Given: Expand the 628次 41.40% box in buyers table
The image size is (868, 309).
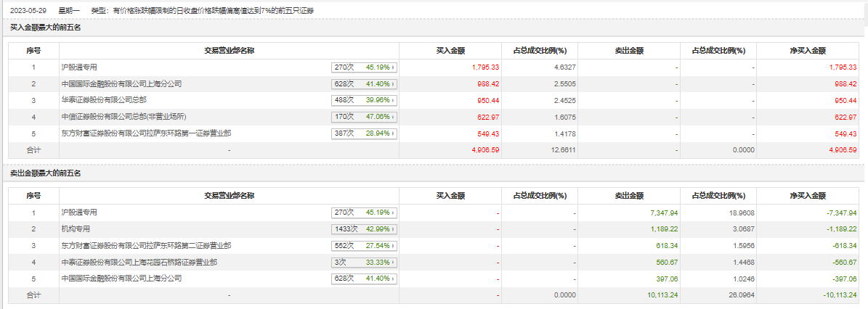Looking at the screenshot, I should [x=364, y=84].
